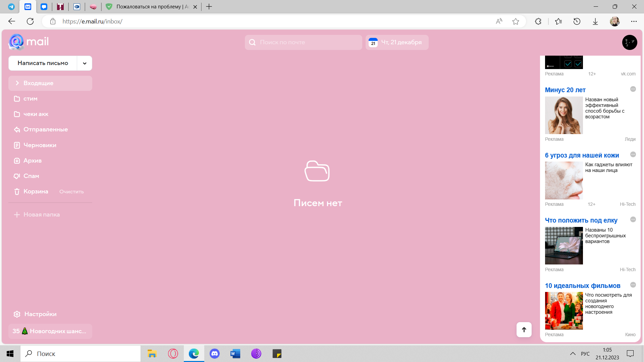Open the Настройки gear icon
644x362 pixels.
click(x=17, y=314)
